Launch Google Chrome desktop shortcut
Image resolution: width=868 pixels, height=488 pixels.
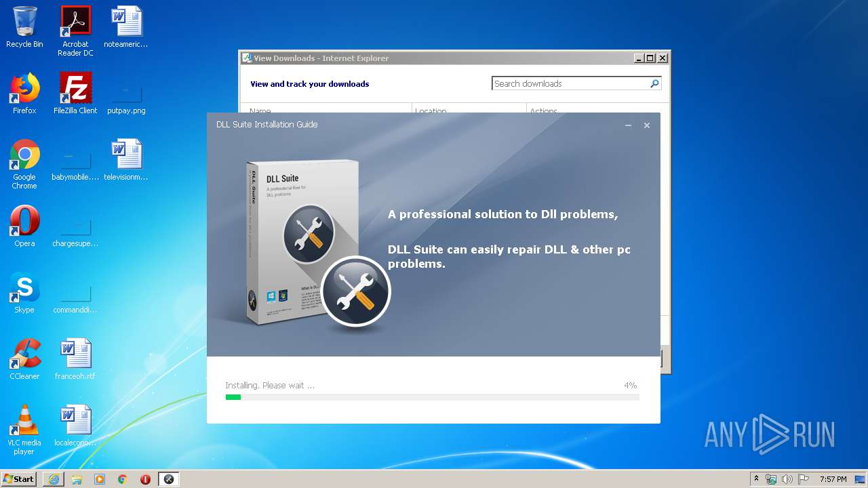pos(24,164)
